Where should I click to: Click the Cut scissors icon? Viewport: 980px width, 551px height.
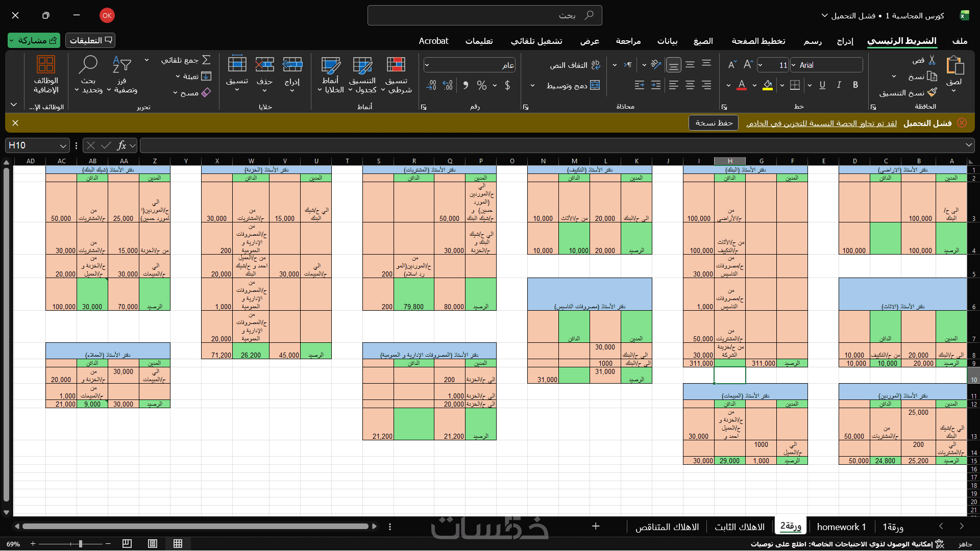click(x=932, y=60)
